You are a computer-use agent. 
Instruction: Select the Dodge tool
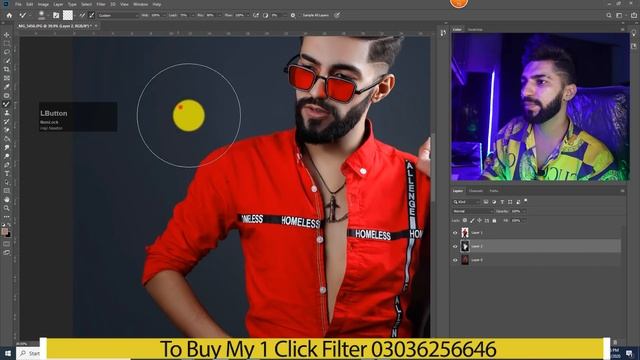point(7,156)
